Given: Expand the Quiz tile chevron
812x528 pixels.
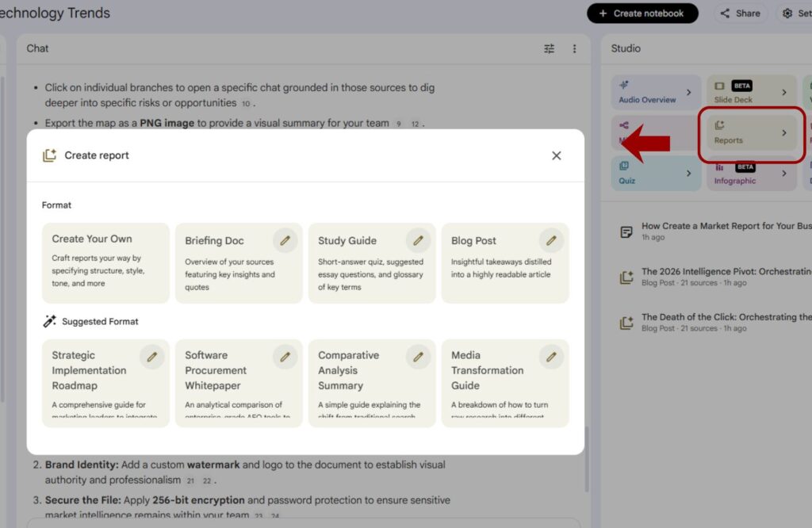Looking at the screenshot, I should click(x=688, y=174).
